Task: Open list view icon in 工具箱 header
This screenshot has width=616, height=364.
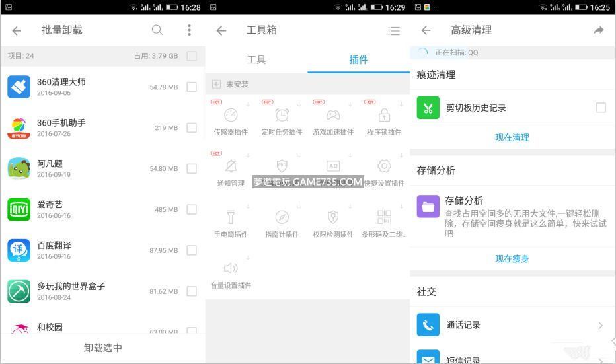Action: (x=394, y=31)
